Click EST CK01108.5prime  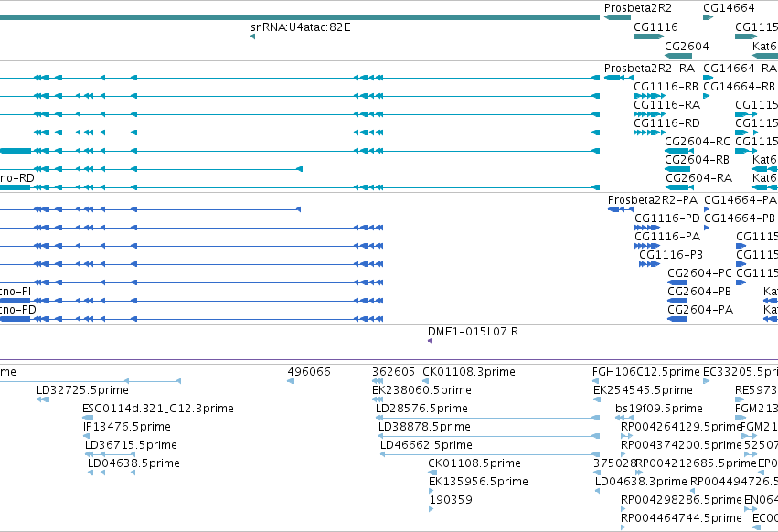point(474,463)
